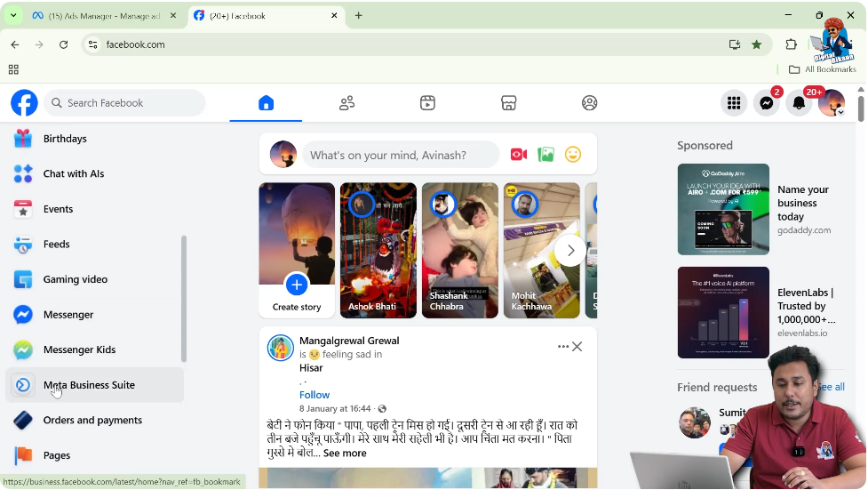Open the apps grid in bookmarks bar
The image size is (868, 490).
pyautogui.click(x=14, y=69)
